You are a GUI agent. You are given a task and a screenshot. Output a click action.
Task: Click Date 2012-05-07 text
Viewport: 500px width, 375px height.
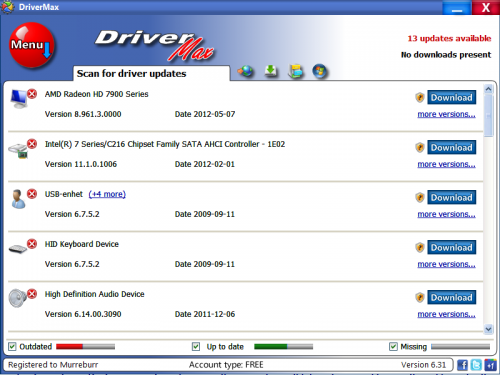pos(205,114)
